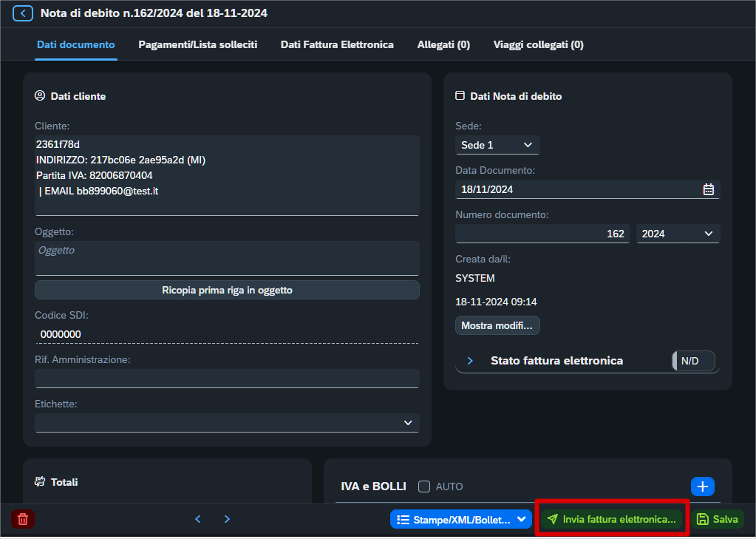Click the Numero documento 162 field
Image resolution: width=756 pixels, height=539 pixels.
click(x=542, y=234)
